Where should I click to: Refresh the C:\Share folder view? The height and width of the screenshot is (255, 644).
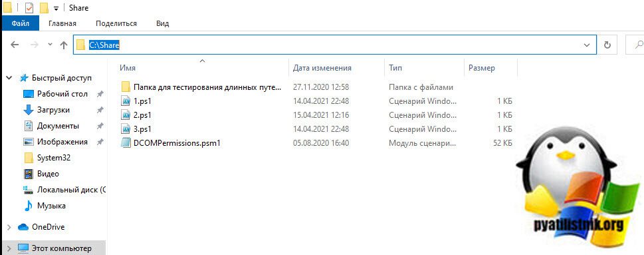point(607,45)
